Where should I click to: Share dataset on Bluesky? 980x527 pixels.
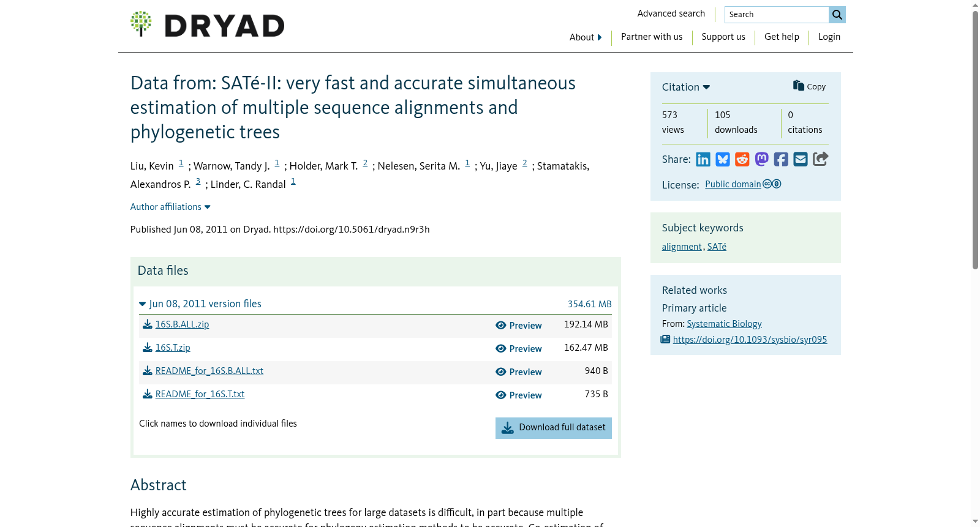click(723, 160)
